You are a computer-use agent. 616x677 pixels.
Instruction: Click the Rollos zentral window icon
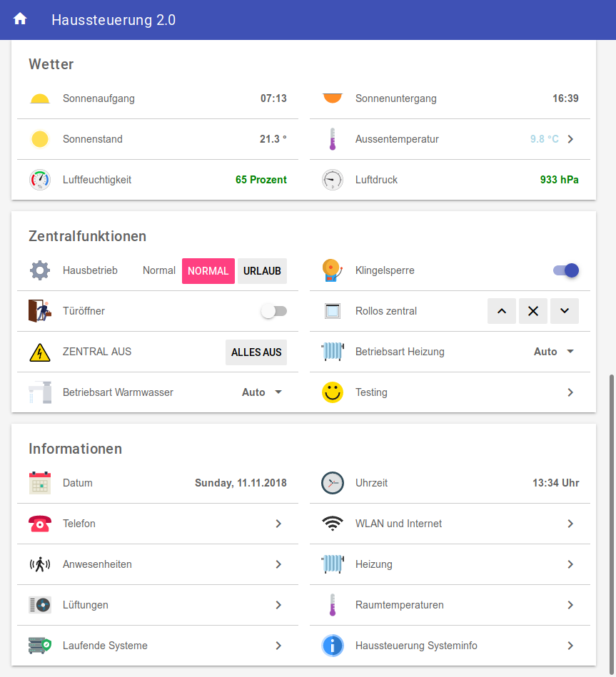pyautogui.click(x=332, y=311)
